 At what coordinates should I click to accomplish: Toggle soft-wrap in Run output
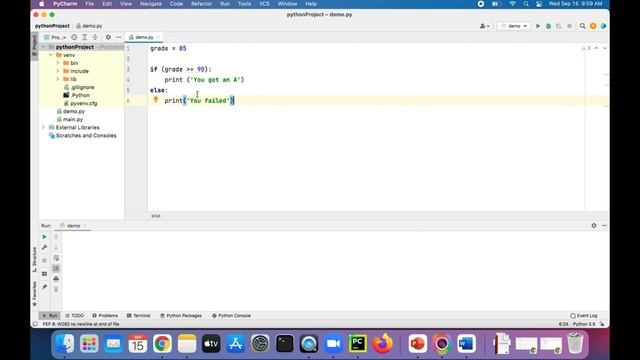point(56,258)
